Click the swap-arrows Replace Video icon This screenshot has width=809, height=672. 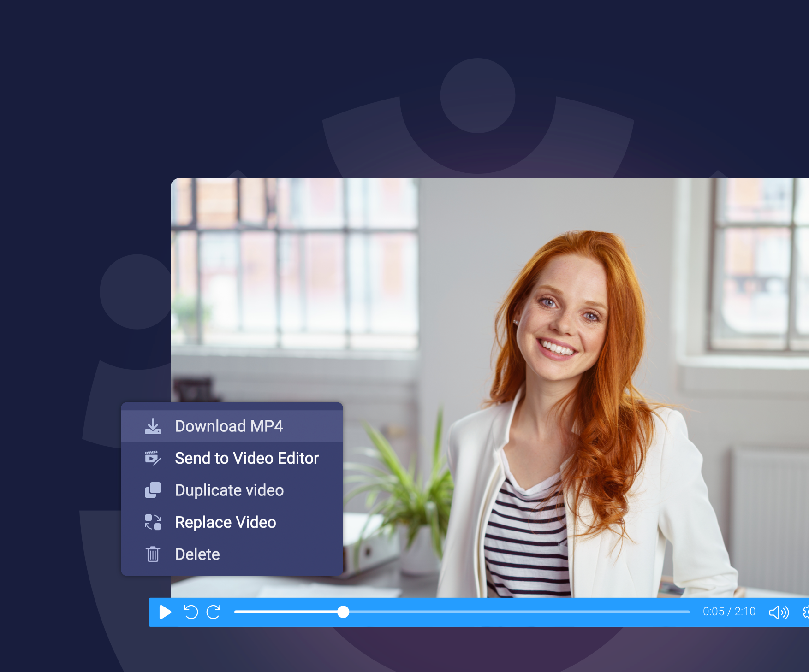click(153, 522)
